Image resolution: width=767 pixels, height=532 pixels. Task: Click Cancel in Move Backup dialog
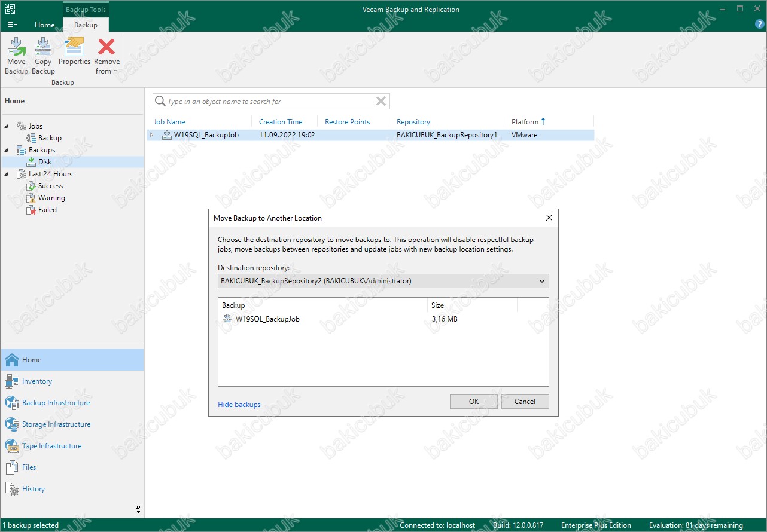click(x=525, y=402)
